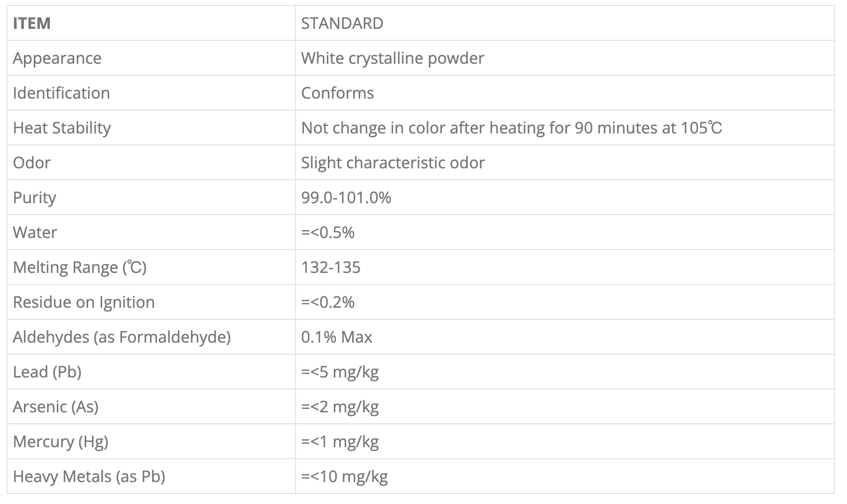Click the Arsenic "=<2 mg/kg" value
The height and width of the screenshot is (504, 847).
[x=340, y=407]
